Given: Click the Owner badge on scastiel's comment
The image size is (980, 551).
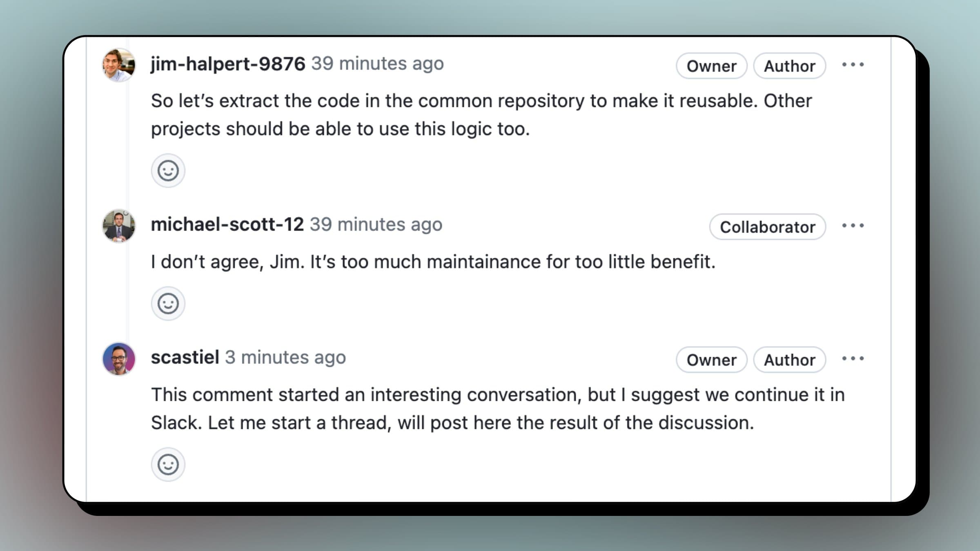Looking at the screenshot, I should (x=712, y=360).
